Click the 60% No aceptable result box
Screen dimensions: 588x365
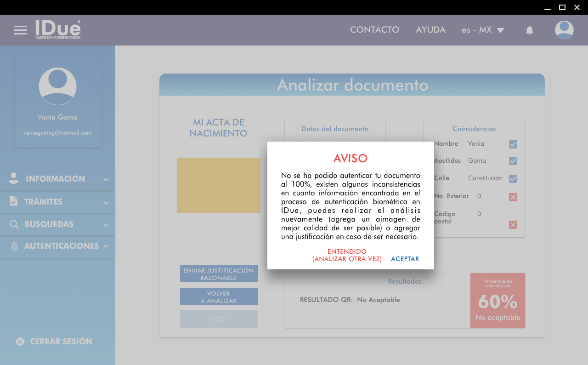click(x=498, y=301)
